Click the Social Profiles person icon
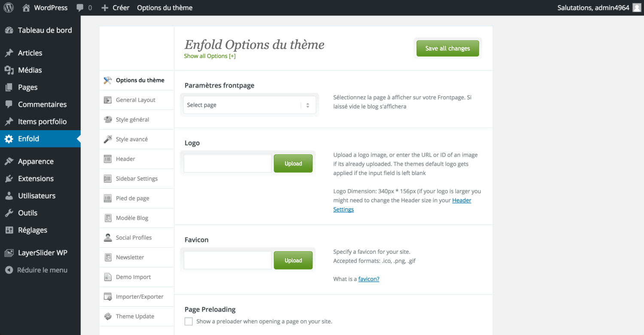The width and height of the screenshot is (644, 335). pyautogui.click(x=108, y=238)
